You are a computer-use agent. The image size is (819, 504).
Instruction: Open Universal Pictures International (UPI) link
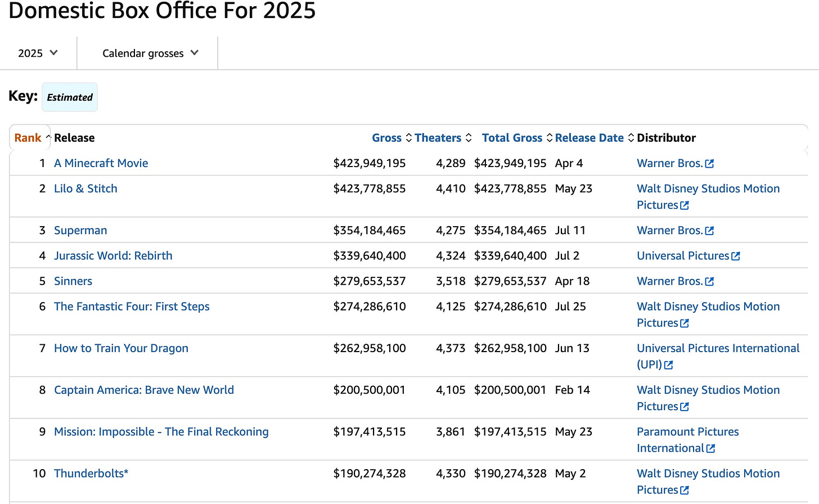click(718, 356)
